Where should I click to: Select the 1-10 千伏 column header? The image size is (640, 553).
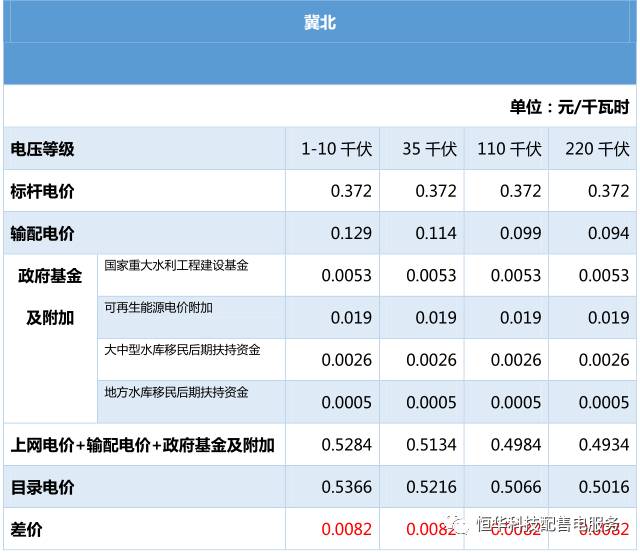coord(336,149)
